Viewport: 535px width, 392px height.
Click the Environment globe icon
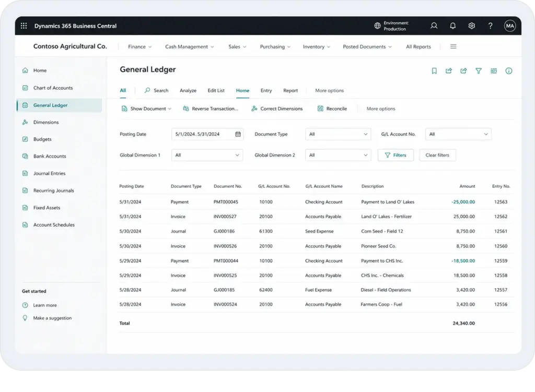coord(377,26)
